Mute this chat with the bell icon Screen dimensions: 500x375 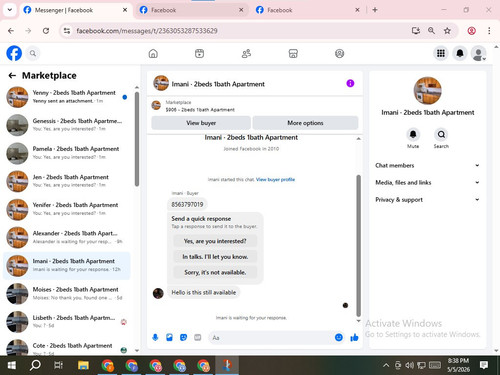[x=413, y=134]
